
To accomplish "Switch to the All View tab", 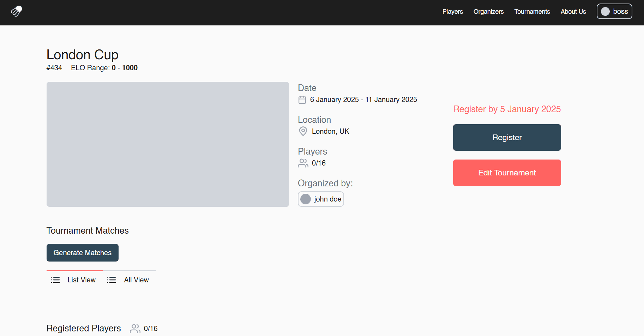I will pyautogui.click(x=136, y=280).
